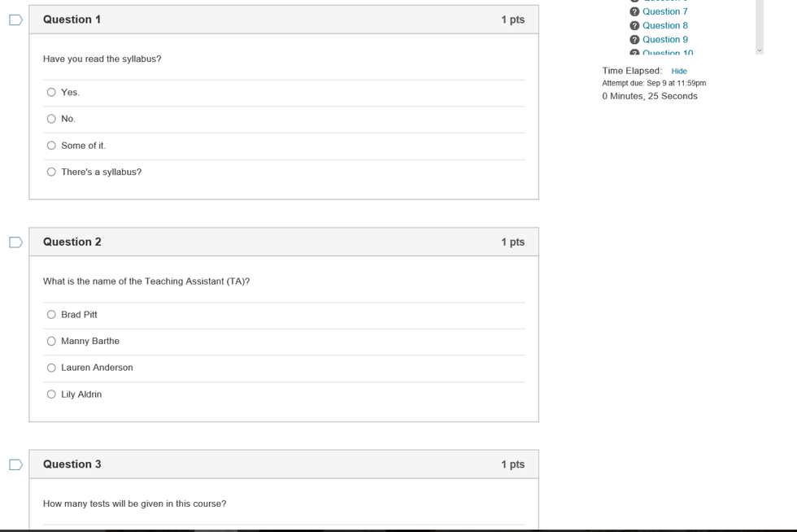The width and height of the screenshot is (797, 532).
Task: Hide the elapsed time display
Action: (679, 72)
